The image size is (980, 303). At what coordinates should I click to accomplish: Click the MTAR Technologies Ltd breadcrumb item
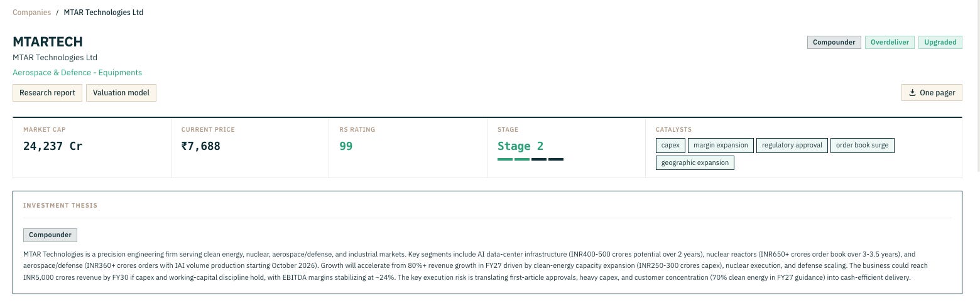point(104,13)
